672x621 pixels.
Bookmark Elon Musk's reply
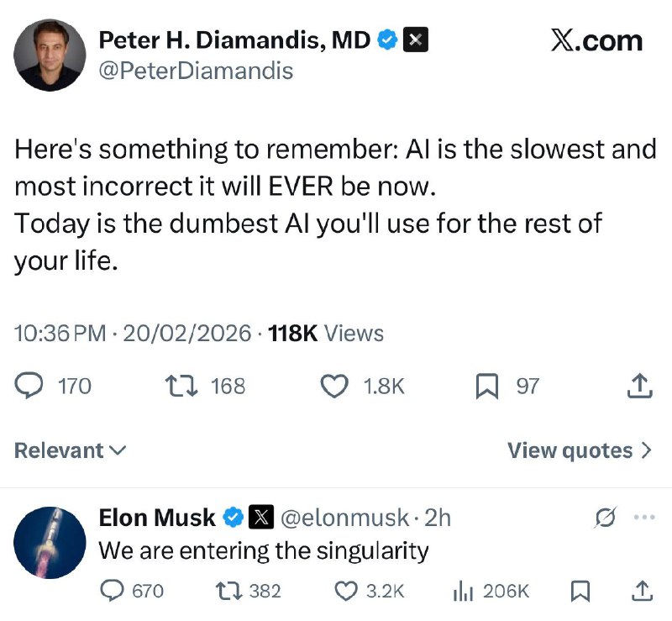(580, 591)
